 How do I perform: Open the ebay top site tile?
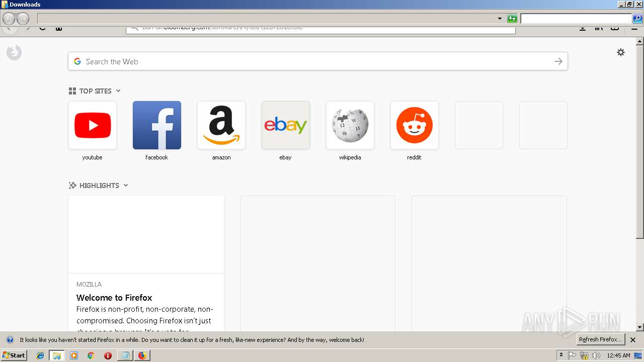pos(286,125)
